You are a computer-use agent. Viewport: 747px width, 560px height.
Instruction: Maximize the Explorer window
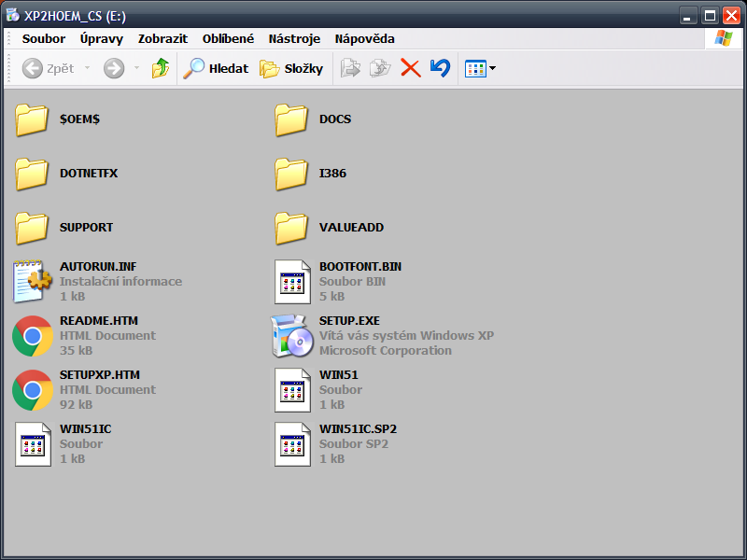click(710, 16)
